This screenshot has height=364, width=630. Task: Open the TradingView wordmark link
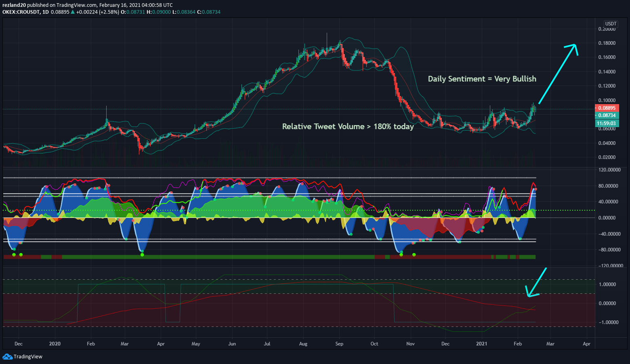point(28,357)
